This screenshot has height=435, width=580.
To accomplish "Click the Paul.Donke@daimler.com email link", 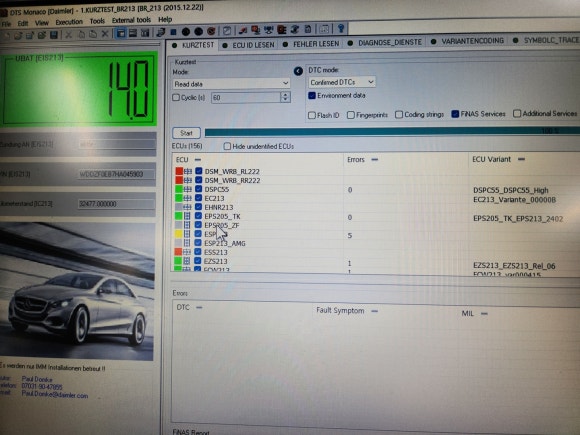I will 55,395.
